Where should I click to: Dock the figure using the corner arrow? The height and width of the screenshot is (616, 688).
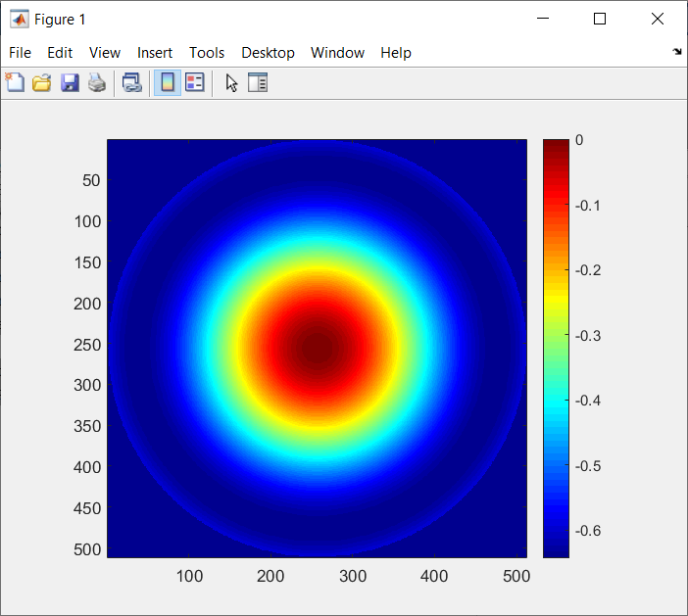click(677, 52)
